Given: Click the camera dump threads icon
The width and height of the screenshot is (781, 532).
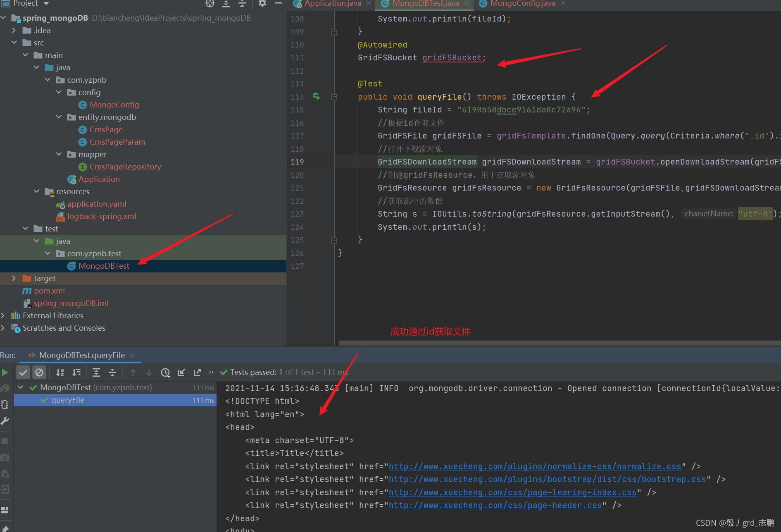Looking at the screenshot, I should click(x=5, y=457).
